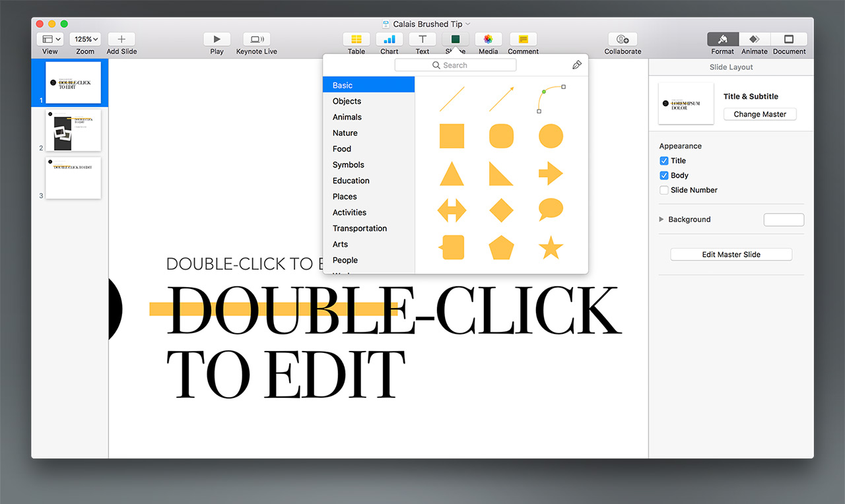The image size is (845, 504).
Task: Click the pen draw-shape icon
Action: tap(577, 65)
